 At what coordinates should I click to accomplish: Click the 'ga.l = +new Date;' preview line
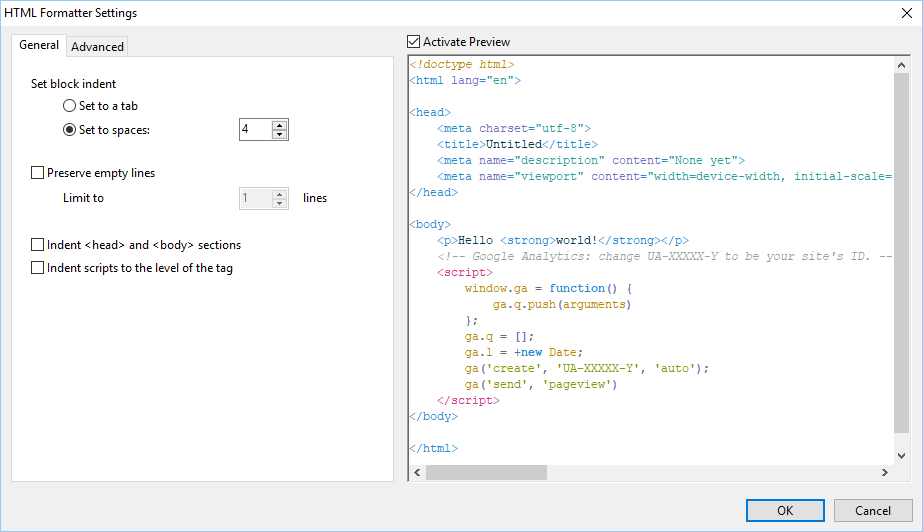click(x=524, y=353)
